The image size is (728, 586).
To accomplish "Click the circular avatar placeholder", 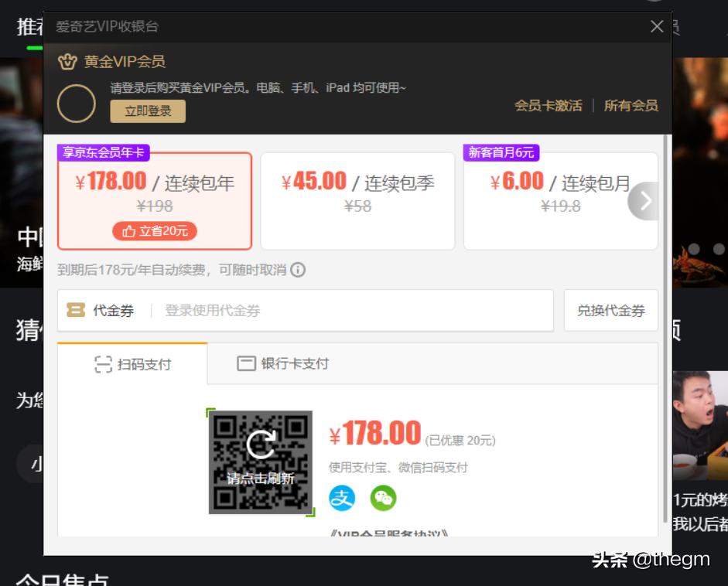I will click(x=77, y=101).
